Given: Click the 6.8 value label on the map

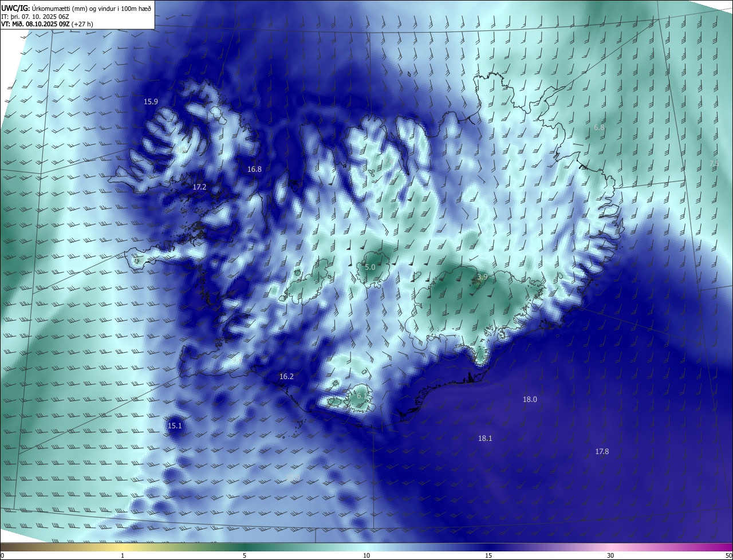Looking at the screenshot, I should pyautogui.click(x=599, y=127).
